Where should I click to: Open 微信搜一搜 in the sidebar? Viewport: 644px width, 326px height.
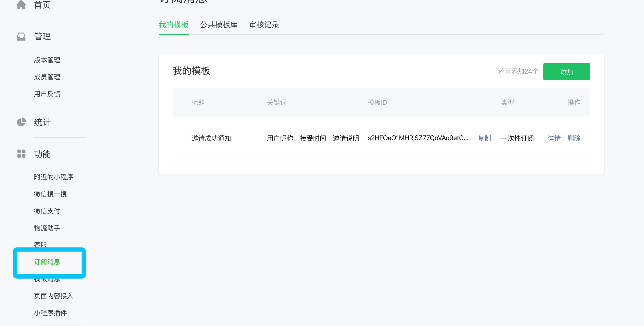[x=50, y=194]
